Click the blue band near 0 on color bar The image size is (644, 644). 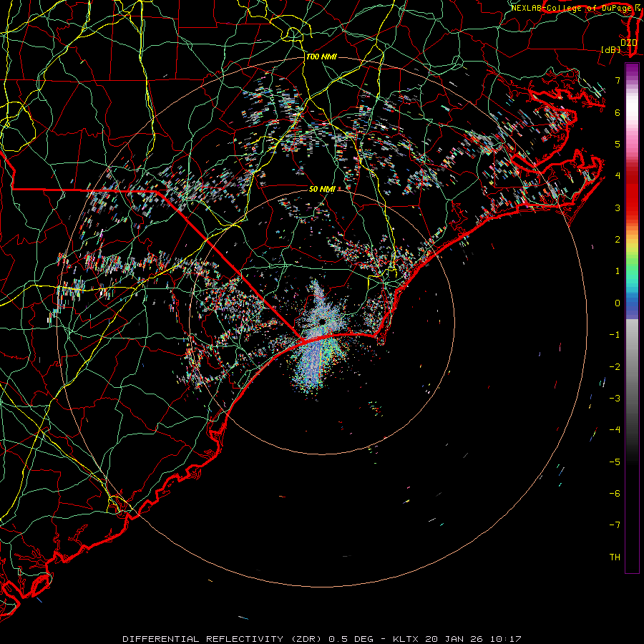tap(632, 304)
